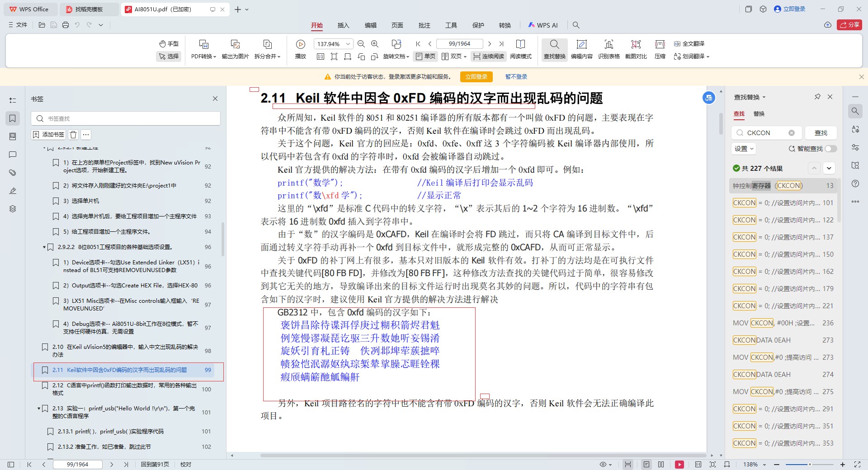Zoom out with the minus magnifier icon

tap(361, 44)
